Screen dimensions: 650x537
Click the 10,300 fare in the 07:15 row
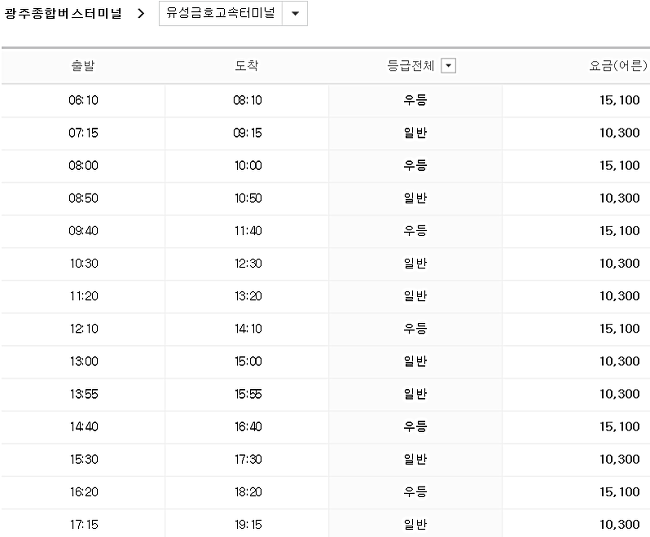(x=619, y=133)
